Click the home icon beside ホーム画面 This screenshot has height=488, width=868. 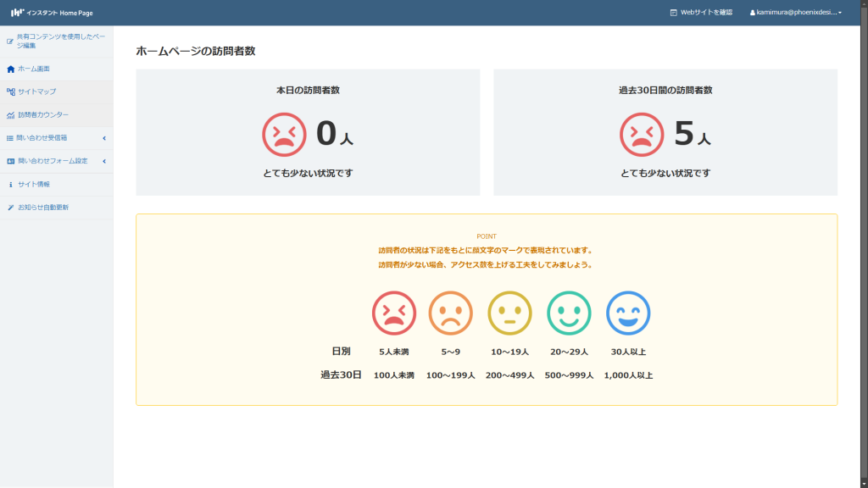tap(10, 69)
